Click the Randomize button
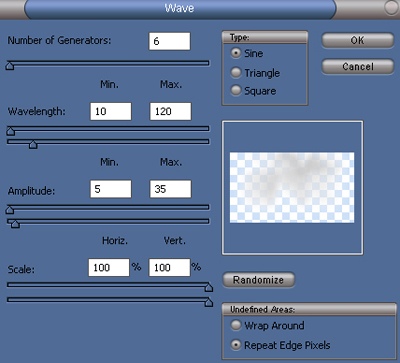The height and width of the screenshot is (363, 400). [258, 280]
